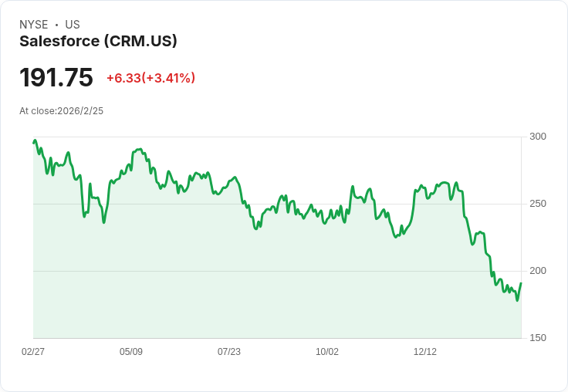Click the 191.75 current price
The width and height of the screenshot is (568, 392).
click(x=56, y=78)
